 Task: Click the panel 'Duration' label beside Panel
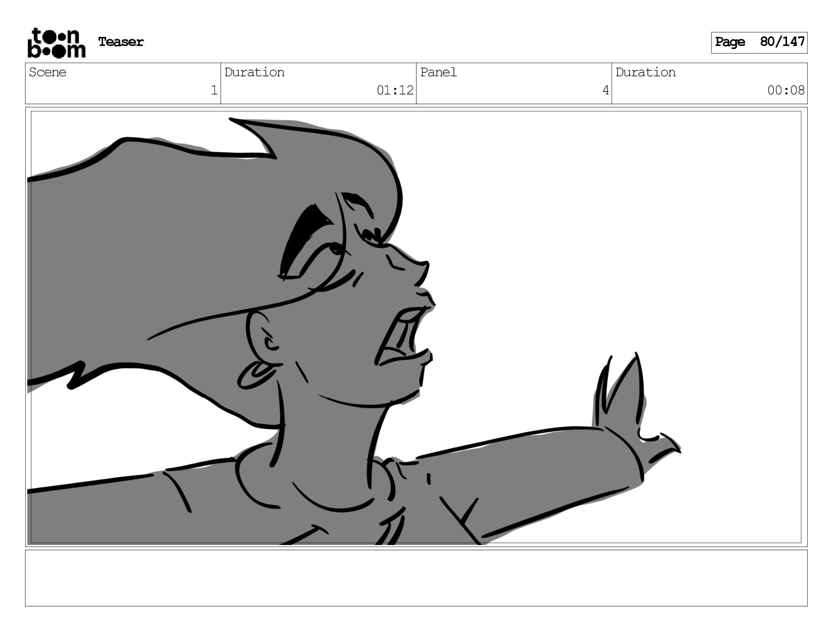(x=645, y=72)
